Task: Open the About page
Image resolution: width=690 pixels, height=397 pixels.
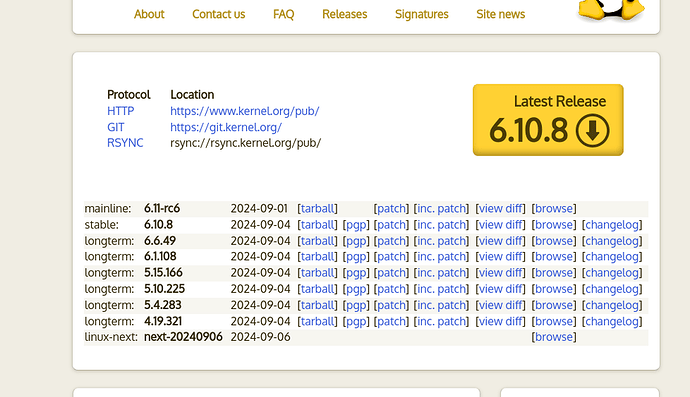Action: [149, 14]
